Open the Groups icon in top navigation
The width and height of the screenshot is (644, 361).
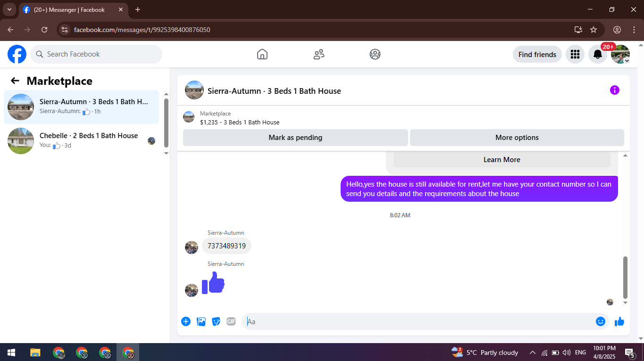coord(375,54)
